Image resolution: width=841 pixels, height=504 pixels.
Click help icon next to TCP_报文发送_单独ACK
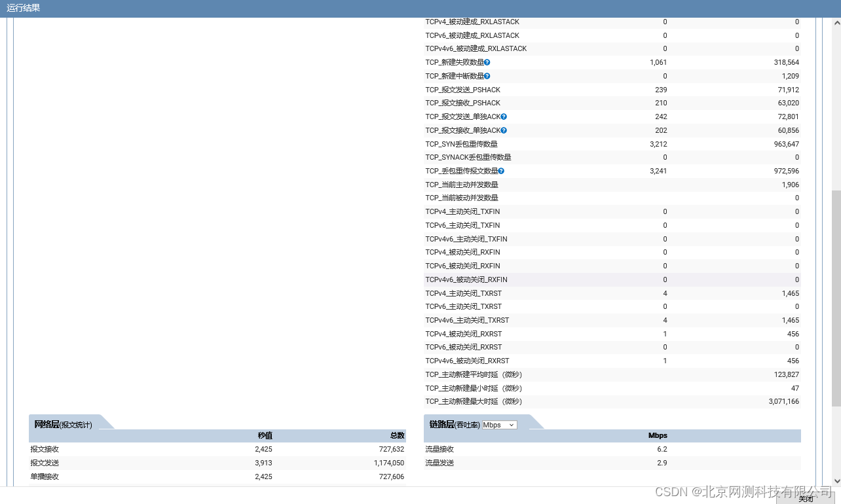(504, 117)
